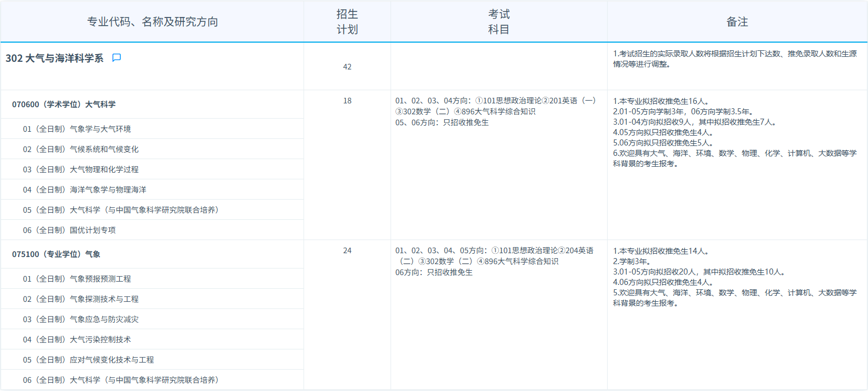Open direction 04 大气污染控制技术
This screenshot has height=391, width=868.
77,340
